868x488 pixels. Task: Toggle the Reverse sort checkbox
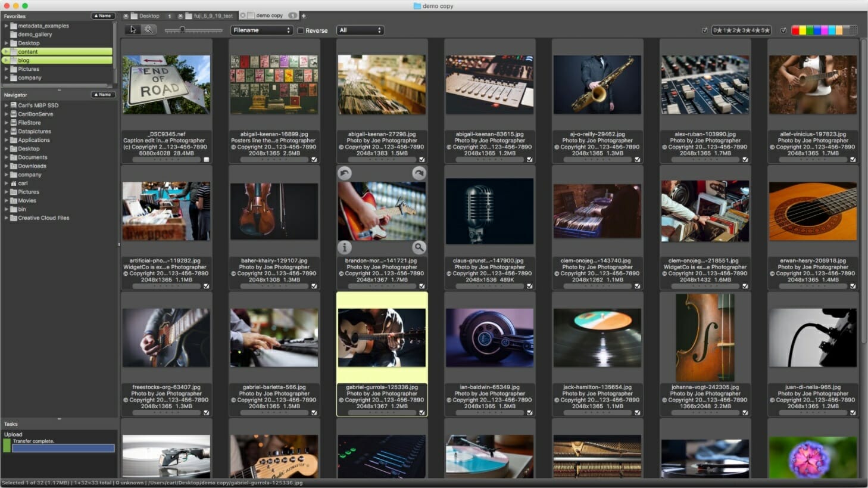click(301, 30)
